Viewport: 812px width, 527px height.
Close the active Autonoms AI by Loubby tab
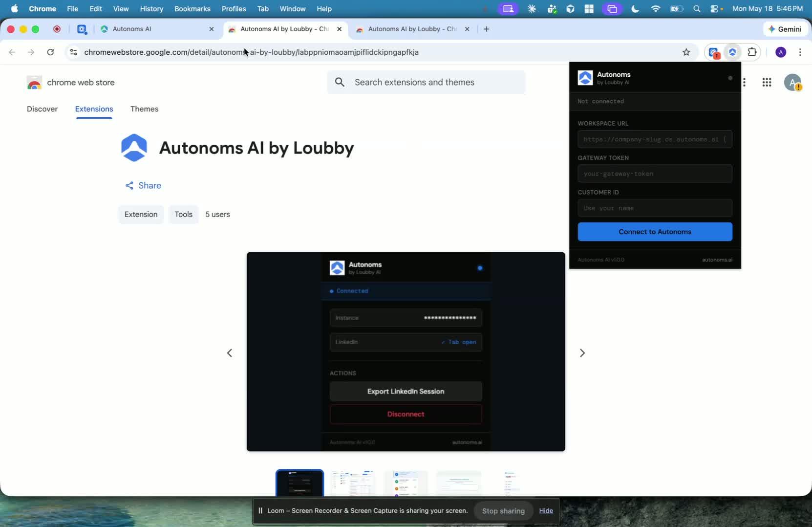[340, 29]
